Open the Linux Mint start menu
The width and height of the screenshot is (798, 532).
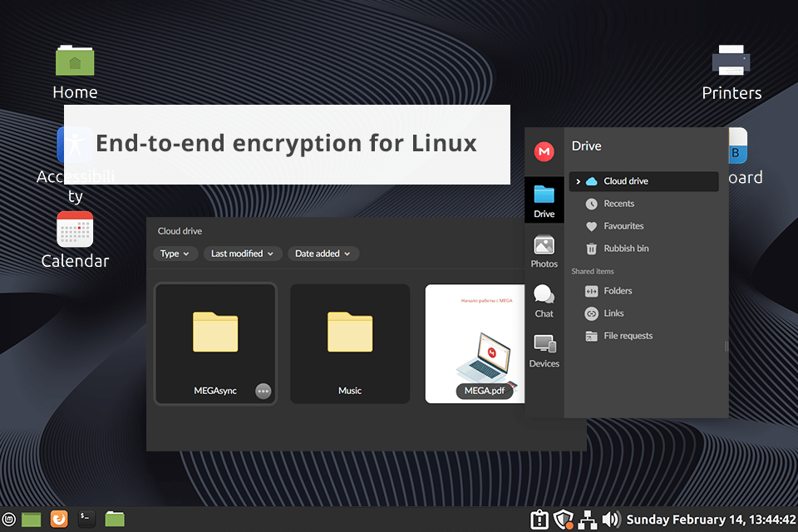pyautogui.click(x=9, y=520)
